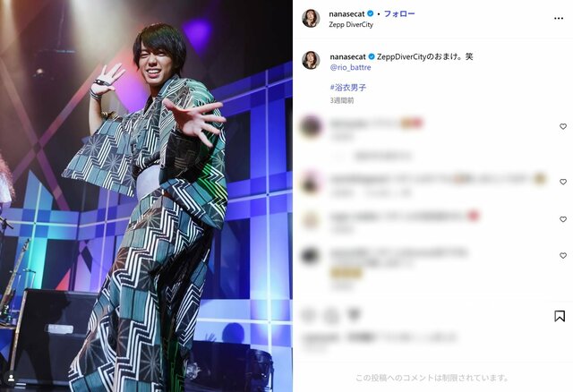
Task: Click nanasecat username in the caption
Action: (x=348, y=56)
